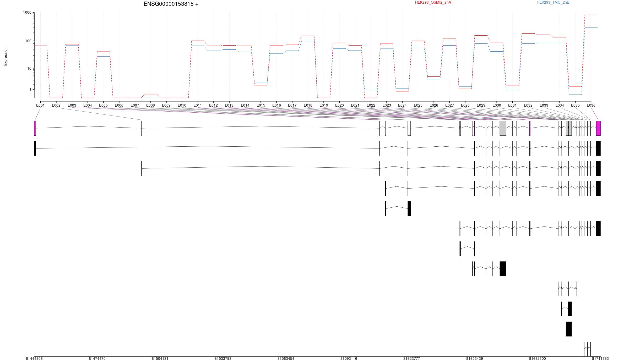
Task: Click exon bin label E019
Action: pos(324,105)
